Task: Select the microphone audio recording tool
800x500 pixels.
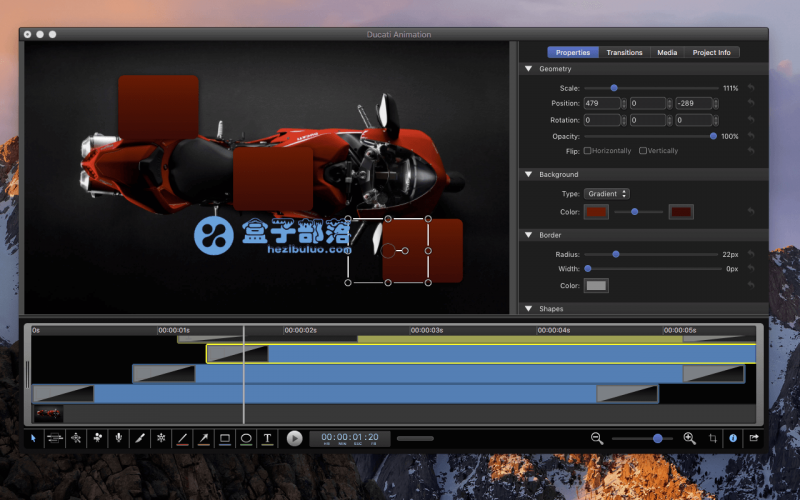Action: (x=118, y=438)
